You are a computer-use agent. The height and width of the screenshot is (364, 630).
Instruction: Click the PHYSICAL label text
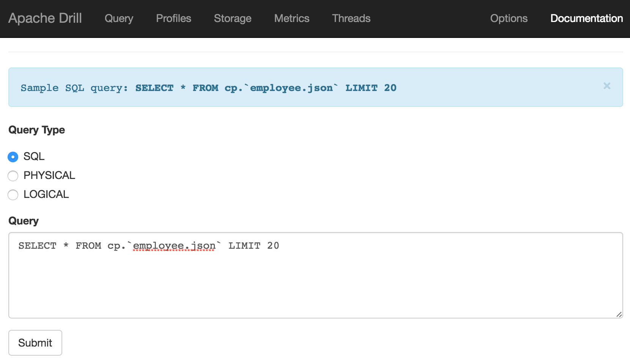coord(49,176)
